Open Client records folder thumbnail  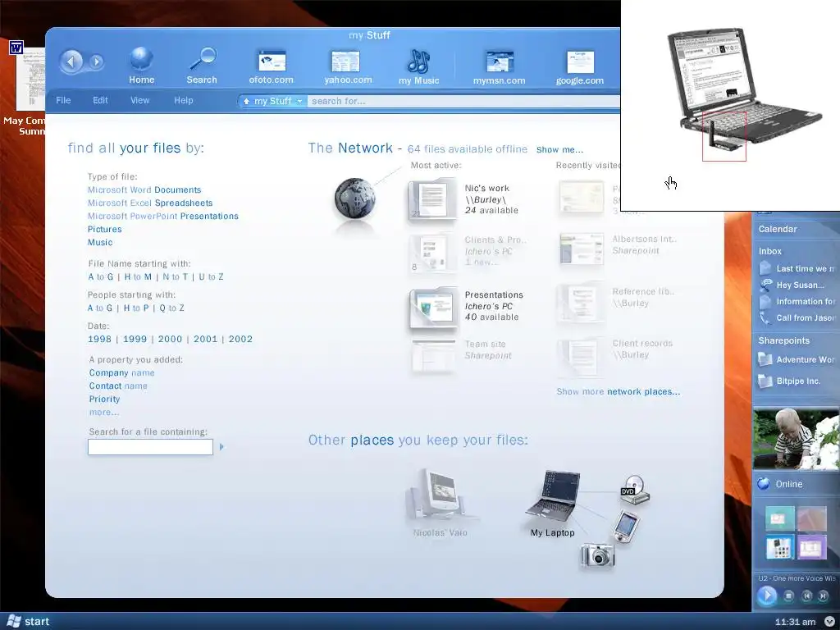point(581,356)
